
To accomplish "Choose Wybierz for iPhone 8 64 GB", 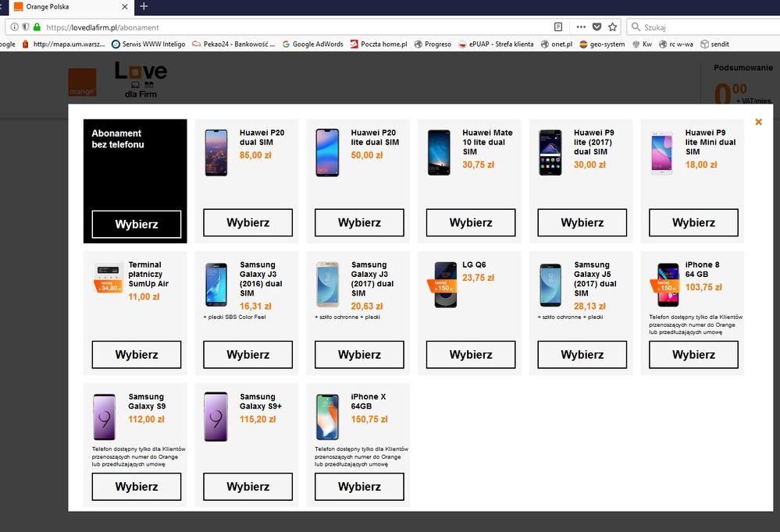I will (693, 354).
